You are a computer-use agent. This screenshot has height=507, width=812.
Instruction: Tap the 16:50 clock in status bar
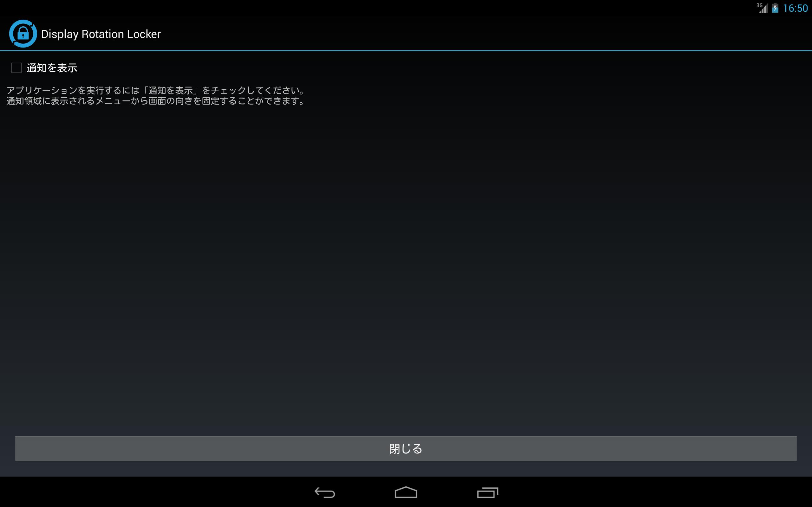coord(795,8)
